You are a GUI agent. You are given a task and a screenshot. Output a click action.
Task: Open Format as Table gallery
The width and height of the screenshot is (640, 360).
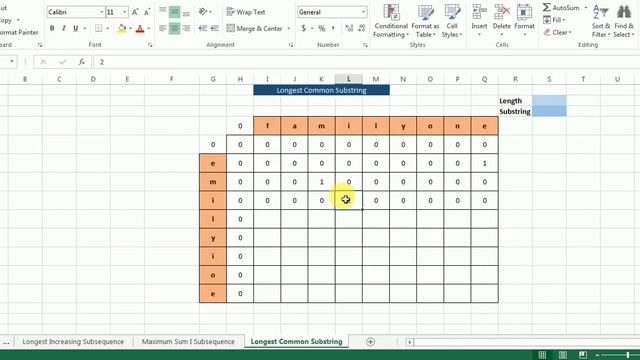(x=425, y=21)
